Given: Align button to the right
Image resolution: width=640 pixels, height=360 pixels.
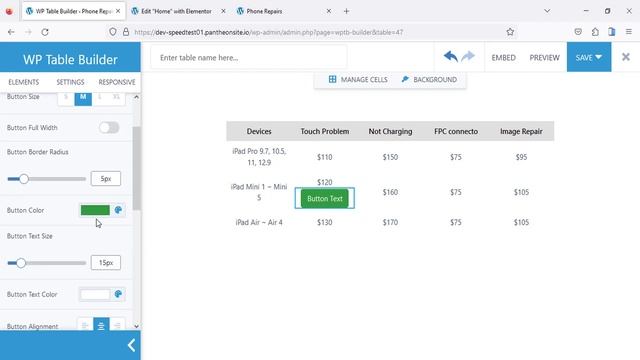Looking at the screenshot, I should pyautogui.click(x=117, y=325).
